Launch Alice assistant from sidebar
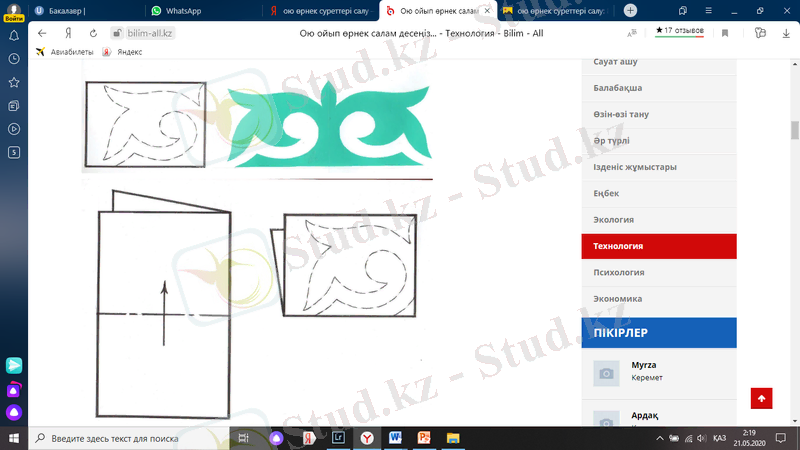The height and width of the screenshot is (450, 800). 14,412
